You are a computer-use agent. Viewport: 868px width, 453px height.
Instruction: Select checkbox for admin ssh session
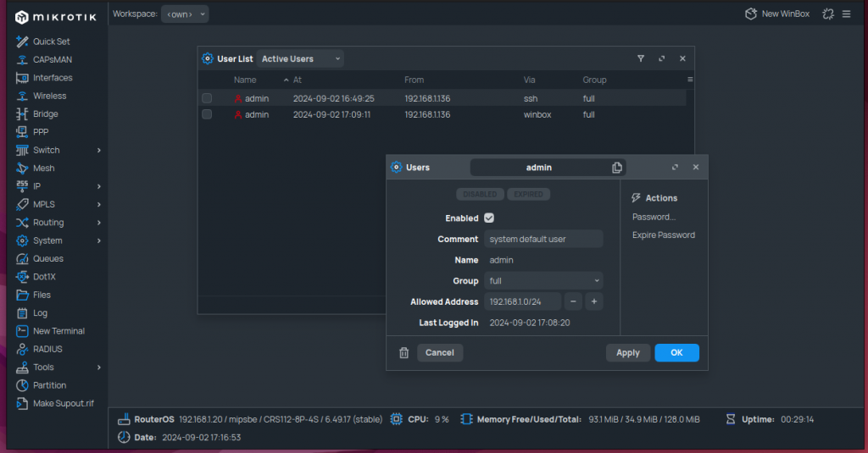pos(207,98)
